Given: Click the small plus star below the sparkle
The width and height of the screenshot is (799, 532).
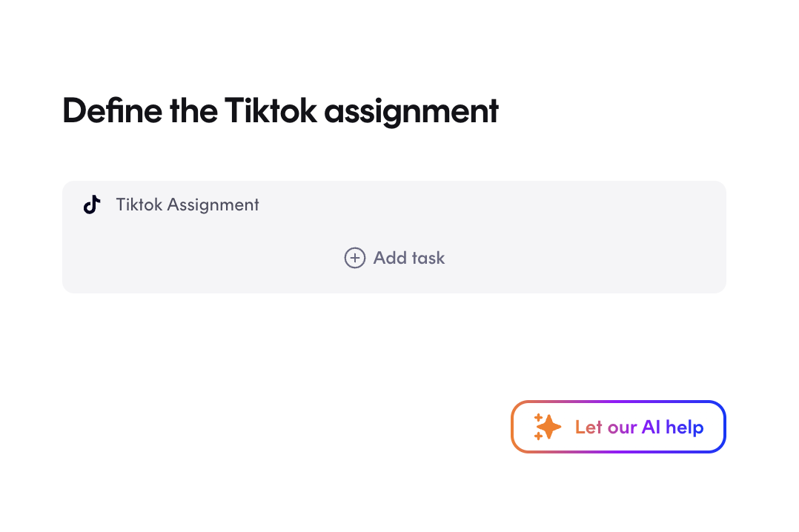Looking at the screenshot, I should coord(538,436).
